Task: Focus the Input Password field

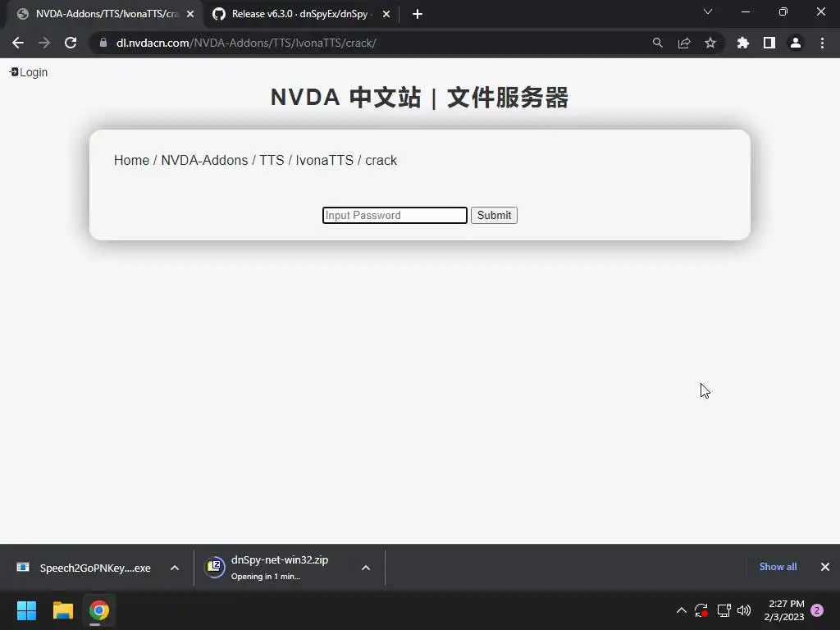Action: point(395,216)
